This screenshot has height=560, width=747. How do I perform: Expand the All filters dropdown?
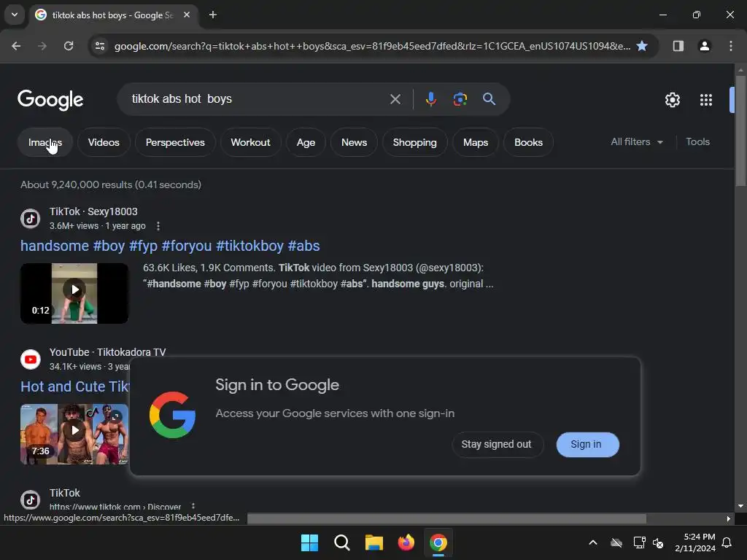pos(637,142)
